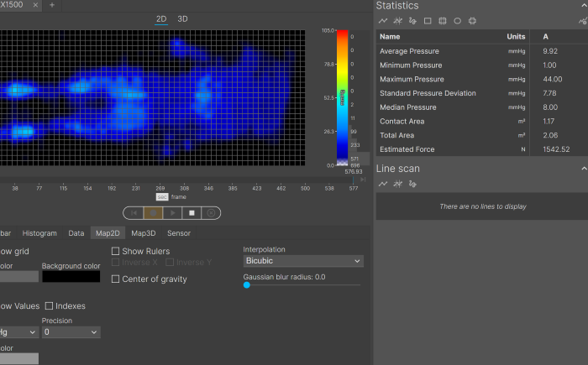This screenshot has height=365, width=588.
Task: Click the rainbow pressure color scale bar
Action: point(342,98)
